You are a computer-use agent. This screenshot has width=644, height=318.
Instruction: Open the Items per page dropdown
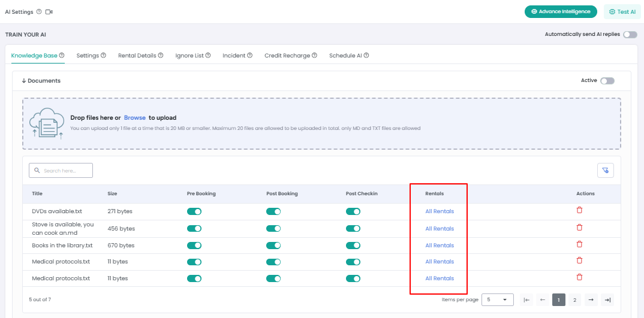pos(497,299)
